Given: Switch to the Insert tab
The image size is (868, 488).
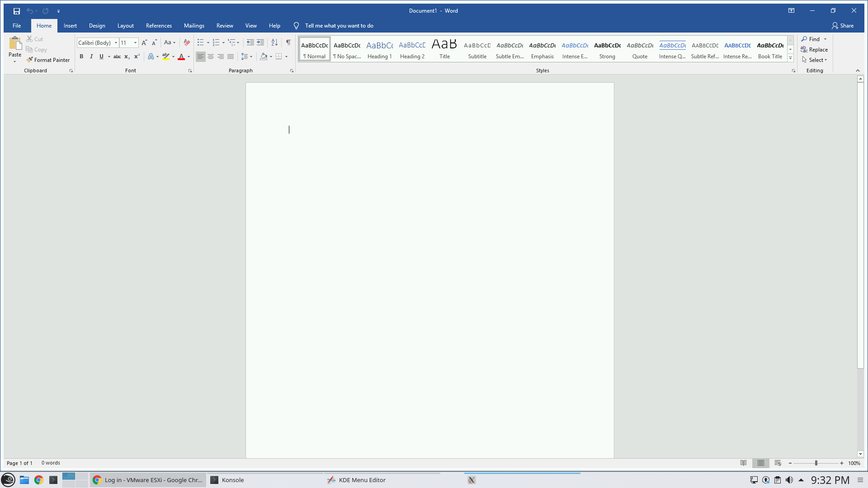Looking at the screenshot, I should (70, 26).
